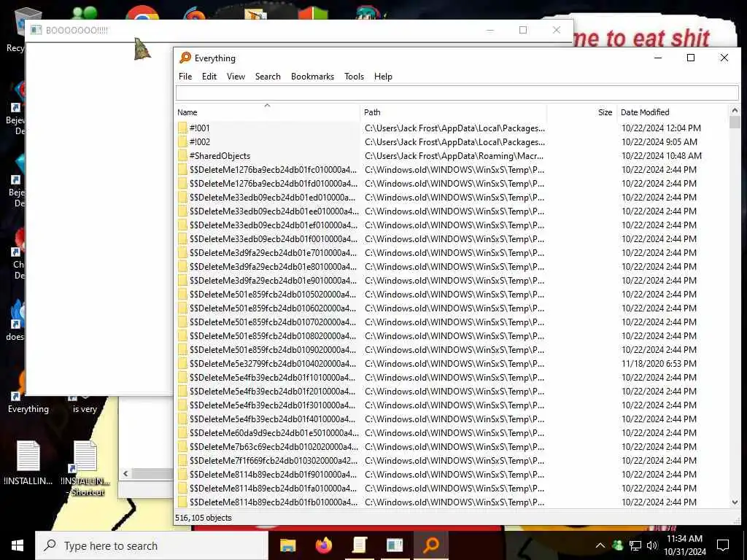Open the Windows Start menu

coord(18,545)
